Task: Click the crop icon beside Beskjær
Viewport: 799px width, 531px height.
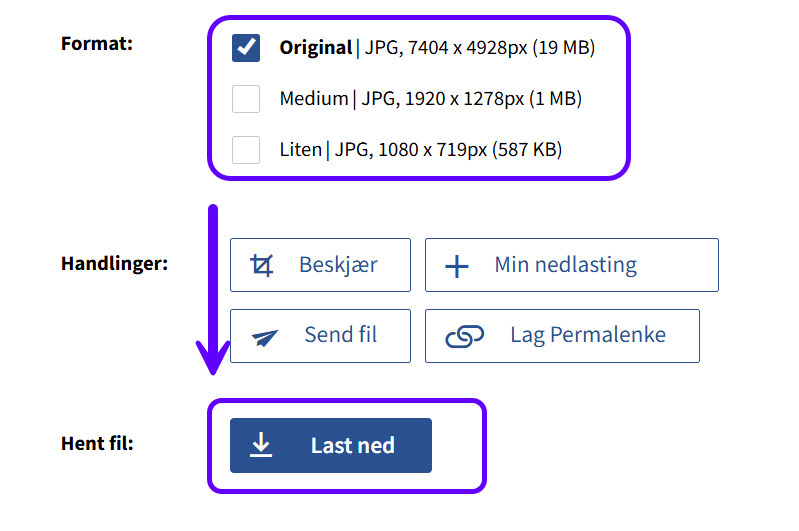Action: click(262, 265)
